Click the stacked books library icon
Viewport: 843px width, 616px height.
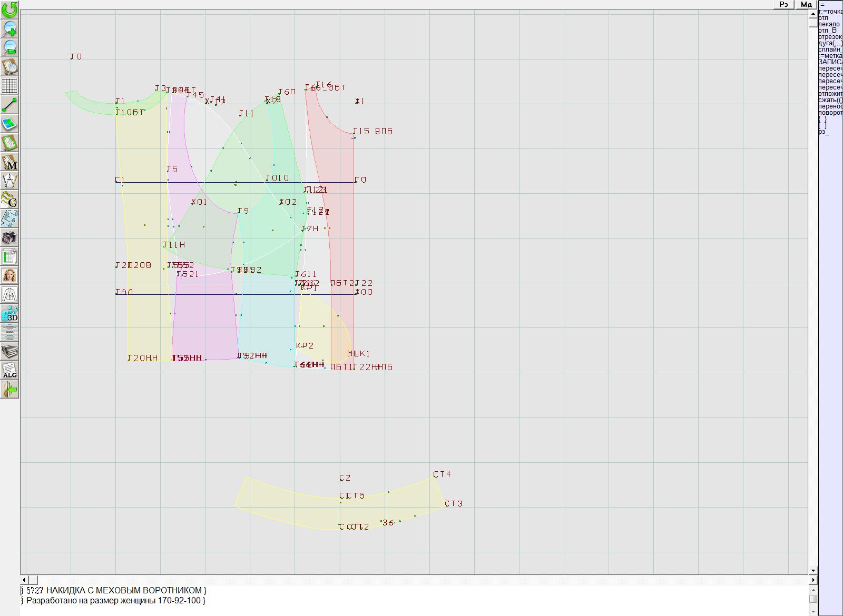coord(9,351)
